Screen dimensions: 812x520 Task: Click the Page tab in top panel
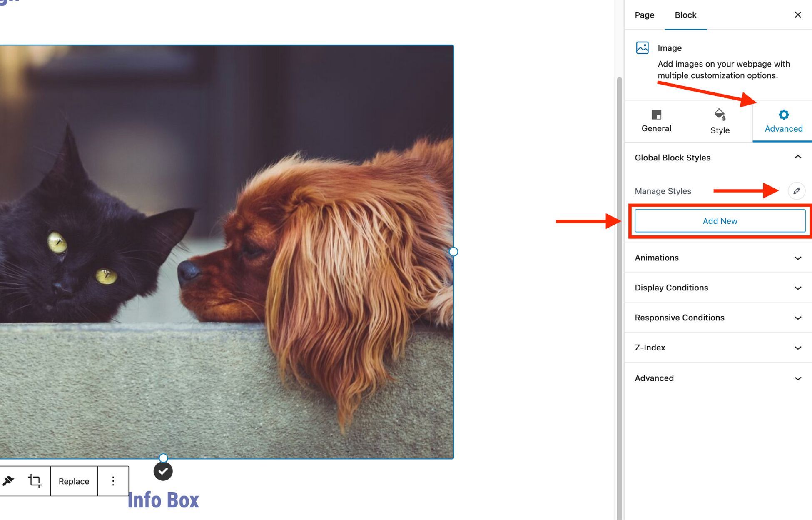[x=644, y=14]
